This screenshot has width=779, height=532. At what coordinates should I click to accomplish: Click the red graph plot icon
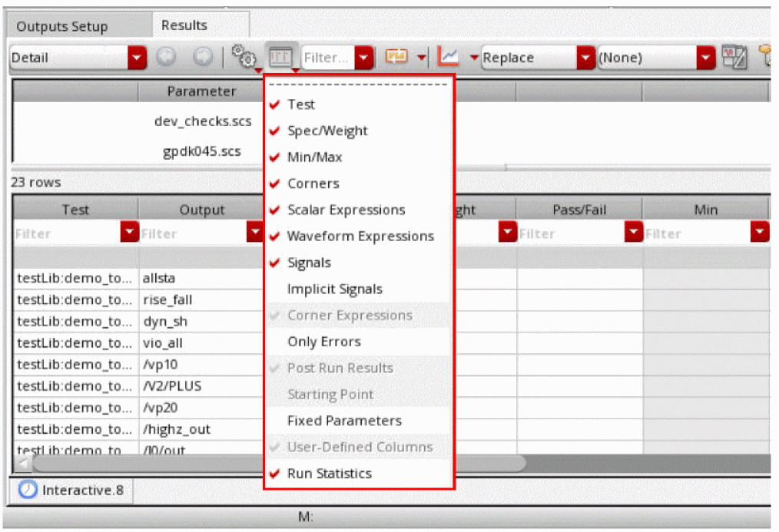449,57
